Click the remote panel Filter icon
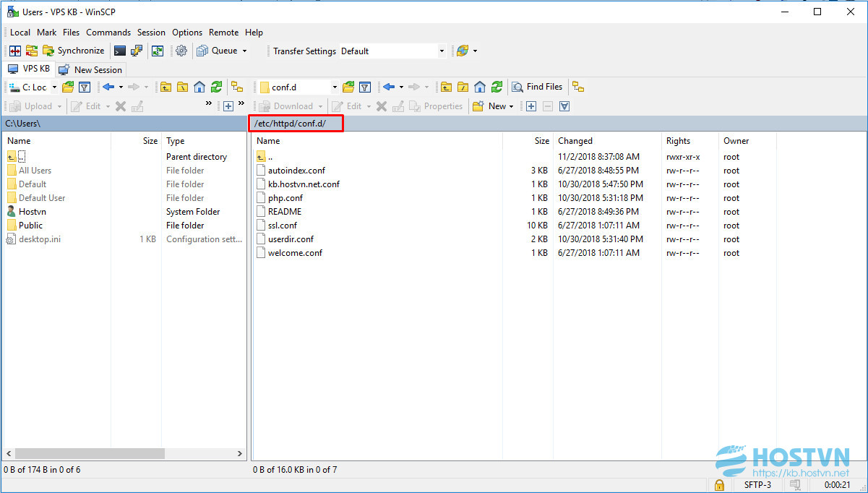 click(365, 87)
